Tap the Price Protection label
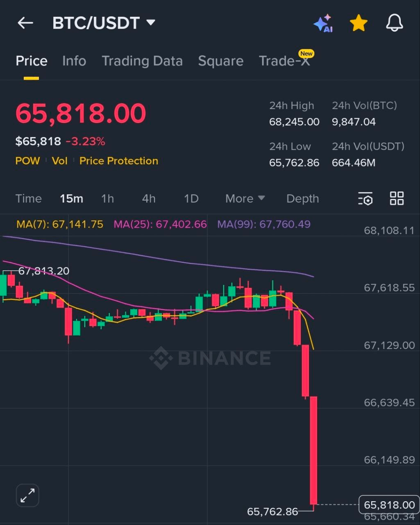This screenshot has height=525, width=420. point(118,161)
